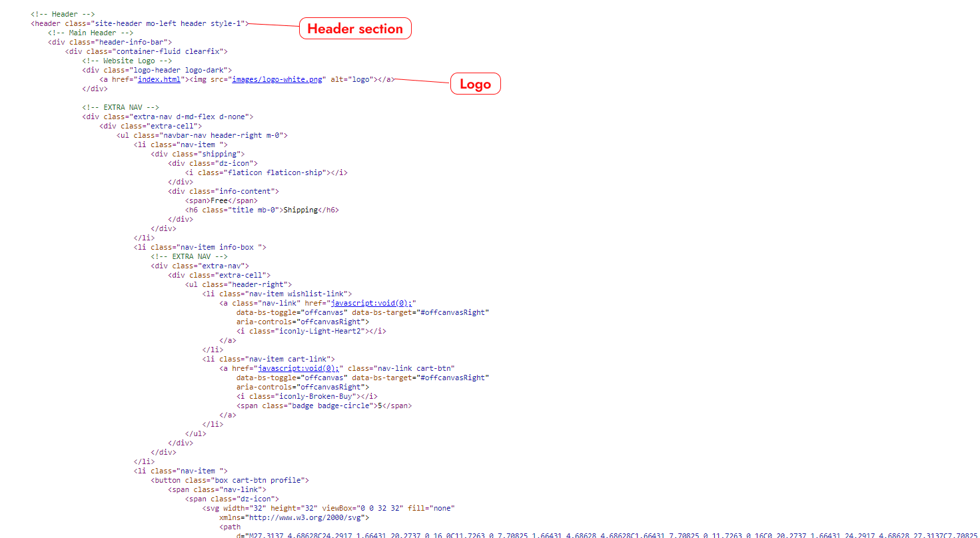
Task: Click the svg tag with viewBox attribute
Action: coord(328,508)
